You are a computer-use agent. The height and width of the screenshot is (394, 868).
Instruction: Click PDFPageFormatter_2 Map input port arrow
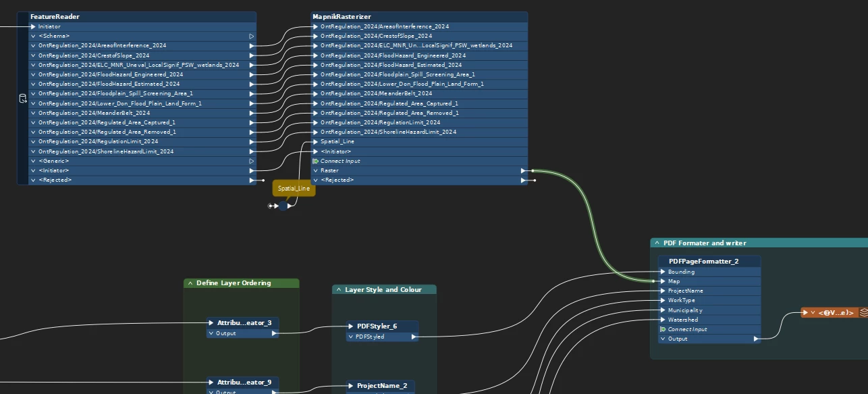pyautogui.click(x=663, y=281)
